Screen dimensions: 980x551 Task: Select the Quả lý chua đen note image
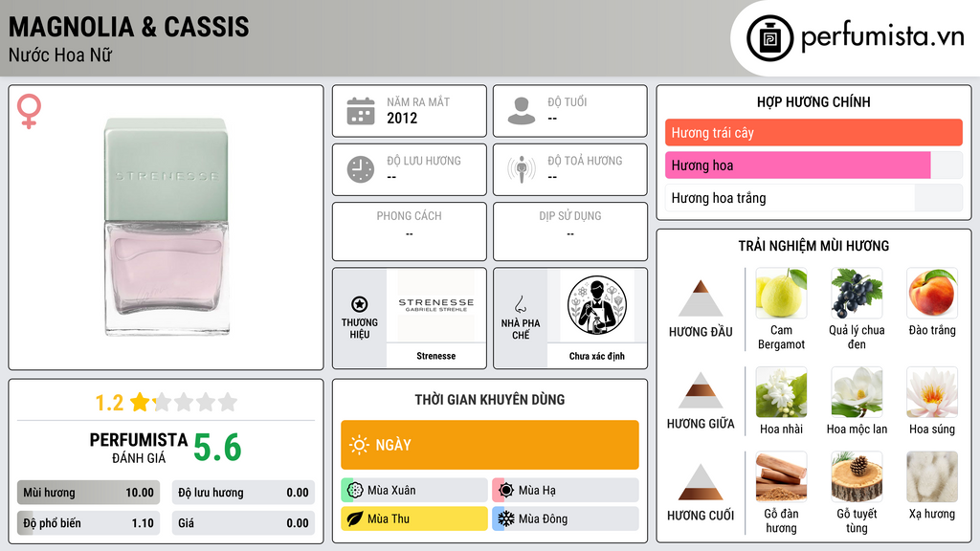click(x=857, y=293)
